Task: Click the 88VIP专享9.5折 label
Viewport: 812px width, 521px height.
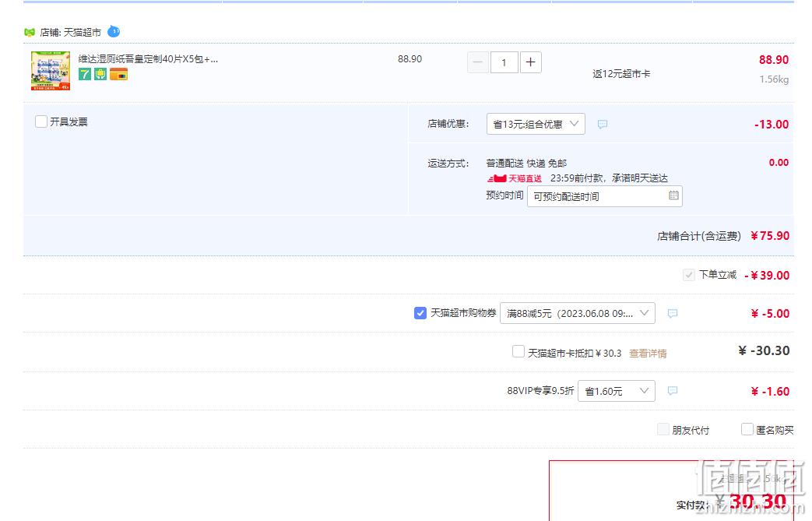Action: (x=540, y=390)
